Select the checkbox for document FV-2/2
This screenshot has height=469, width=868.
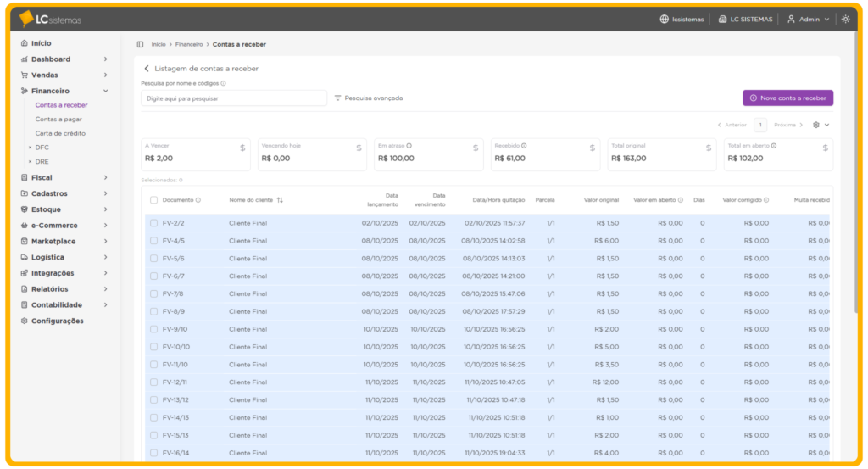point(153,223)
